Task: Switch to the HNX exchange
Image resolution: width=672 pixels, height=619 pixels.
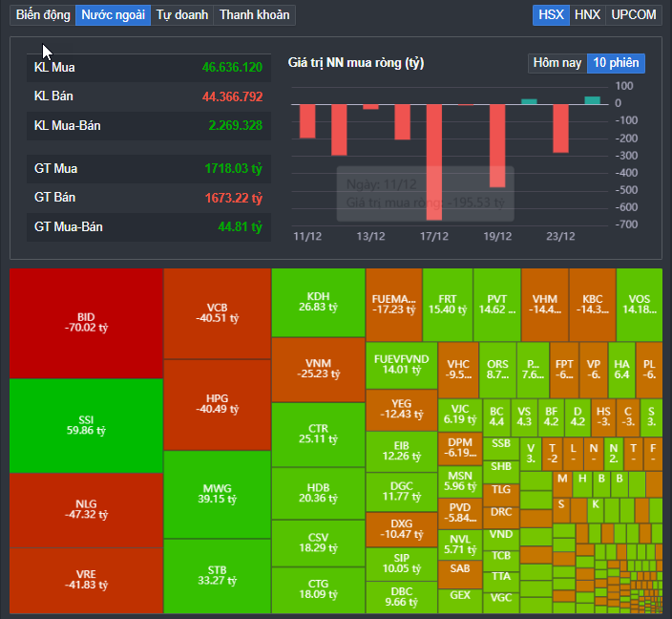Action: 588,15
